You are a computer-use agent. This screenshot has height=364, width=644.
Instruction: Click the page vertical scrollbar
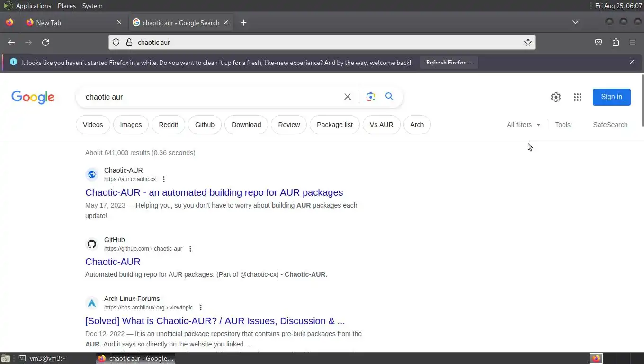pos(642,100)
